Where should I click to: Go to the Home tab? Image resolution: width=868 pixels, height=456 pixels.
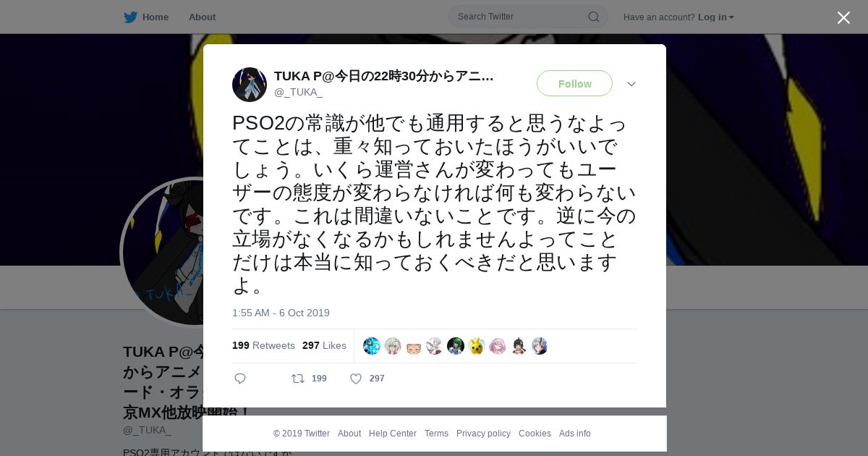coord(146,17)
